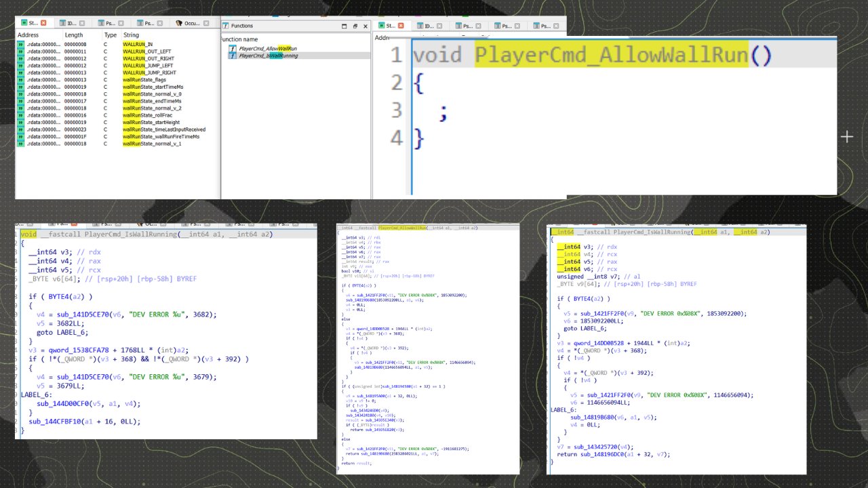Click the string icon beside WALLRUN_JUMP_LEFT

(x=20, y=65)
